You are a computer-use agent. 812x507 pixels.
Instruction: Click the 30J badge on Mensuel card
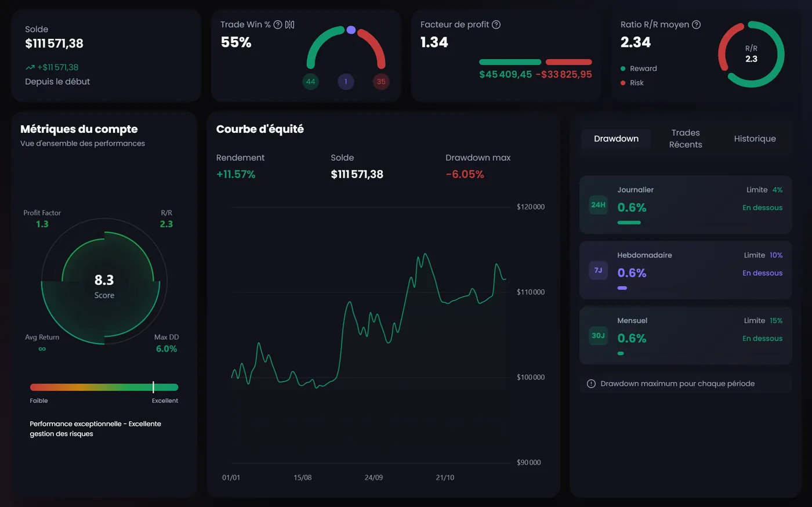[599, 336]
